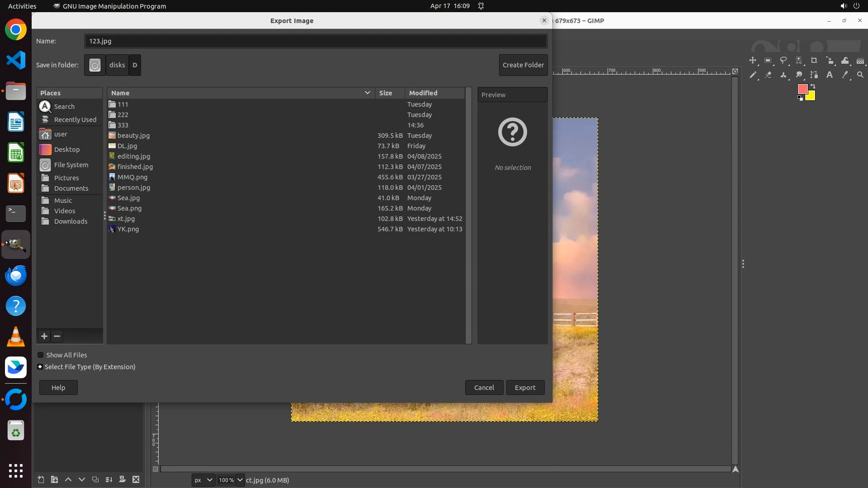The width and height of the screenshot is (868, 488).
Task: Open the zoom percentage dropdown
Action: [240, 480]
